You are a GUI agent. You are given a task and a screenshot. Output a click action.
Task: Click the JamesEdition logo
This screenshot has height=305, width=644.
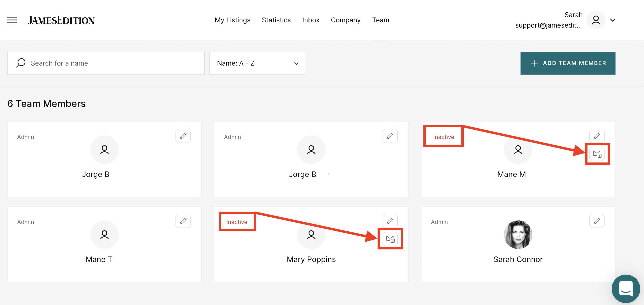[61, 20]
